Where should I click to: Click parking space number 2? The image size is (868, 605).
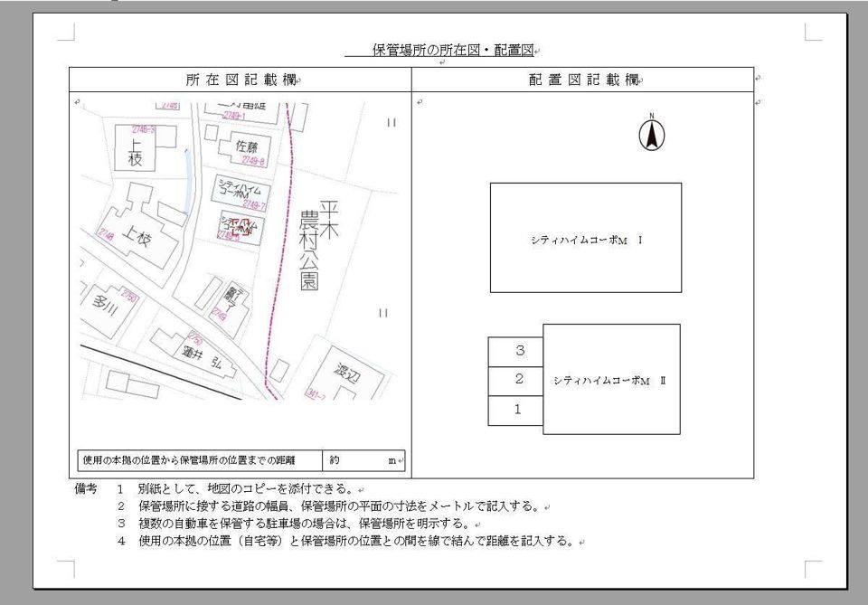click(515, 380)
